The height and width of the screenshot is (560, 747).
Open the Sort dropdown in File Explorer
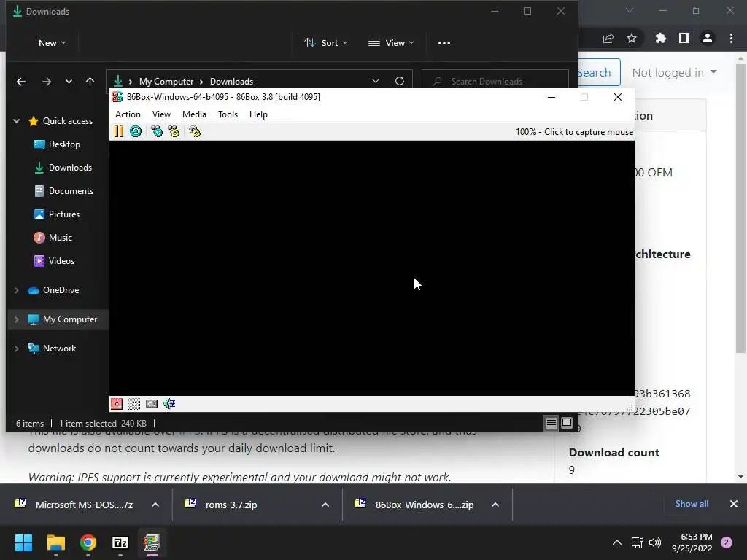pos(326,43)
